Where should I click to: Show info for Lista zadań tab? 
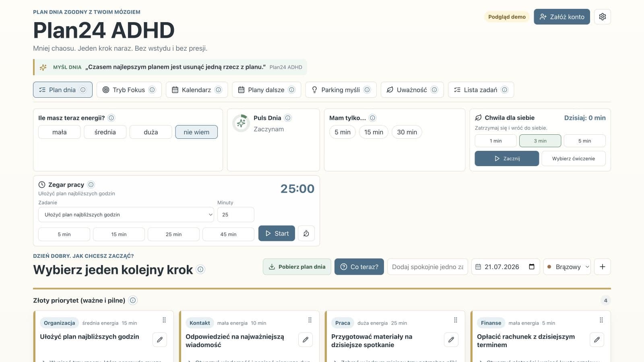[504, 90]
